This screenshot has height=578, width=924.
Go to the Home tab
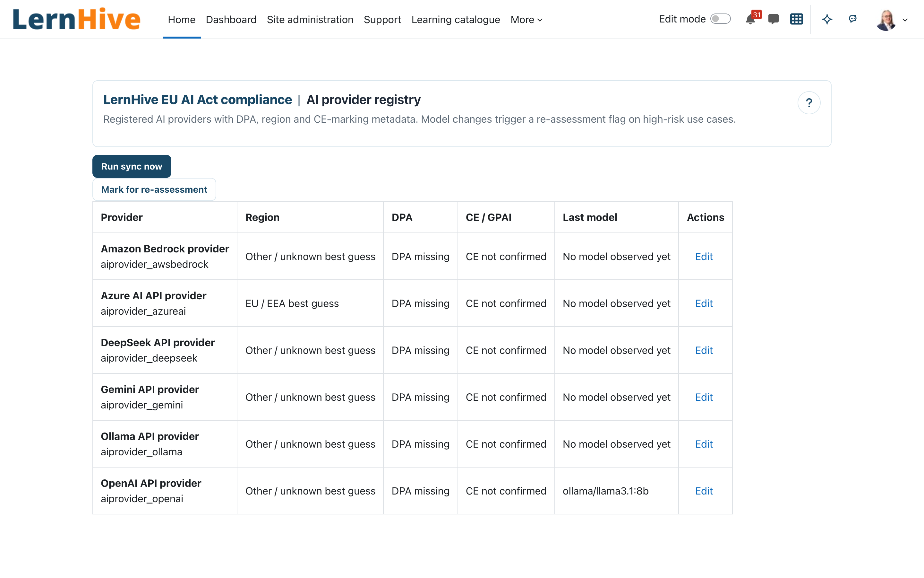coord(181,20)
